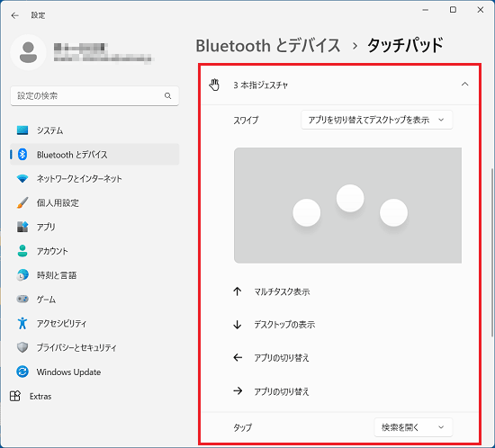Collapse the 3本指ジェスチャ section chevron
The image size is (495, 448).
point(464,85)
